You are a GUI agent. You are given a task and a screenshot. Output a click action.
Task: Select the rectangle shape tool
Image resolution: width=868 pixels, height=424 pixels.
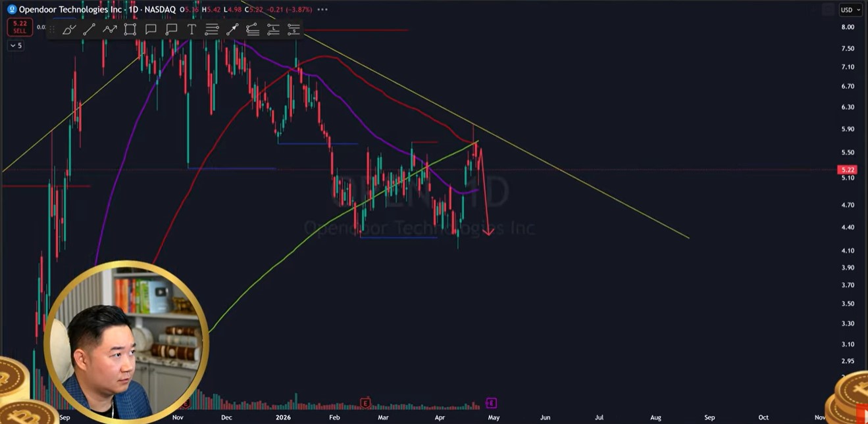(x=130, y=30)
